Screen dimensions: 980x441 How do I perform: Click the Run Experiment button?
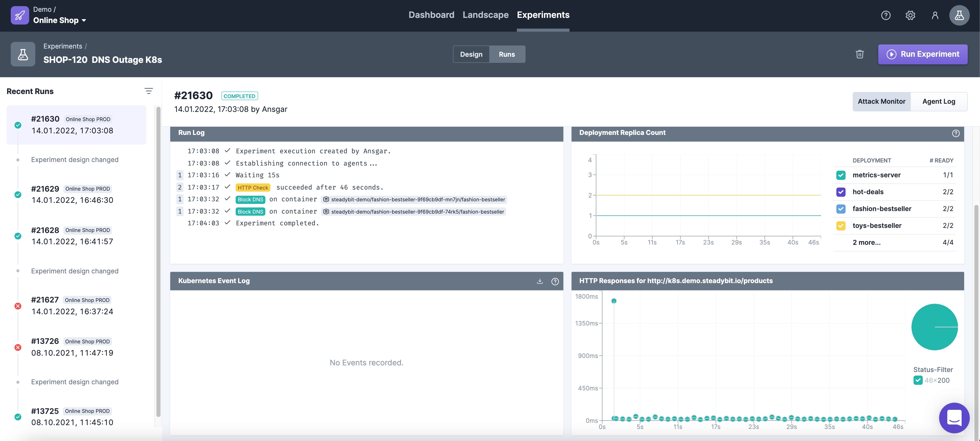pyautogui.click(x=922, y=54)
